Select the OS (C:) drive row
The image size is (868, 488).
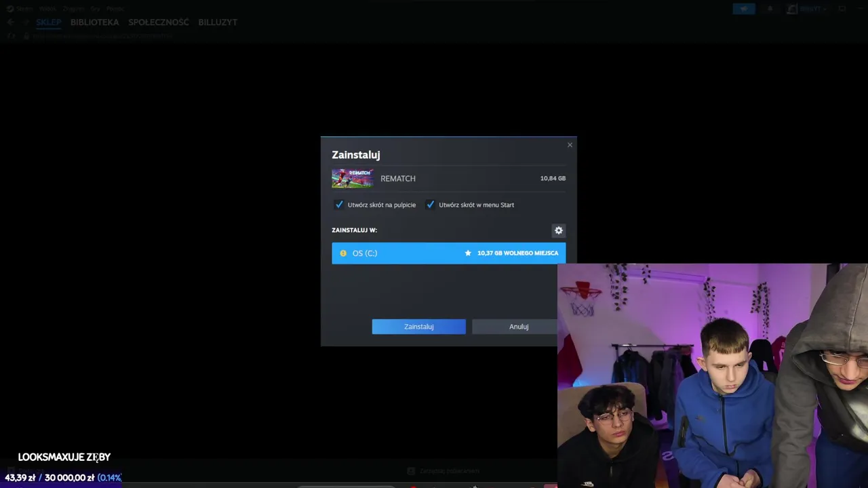tap(448, 253)
